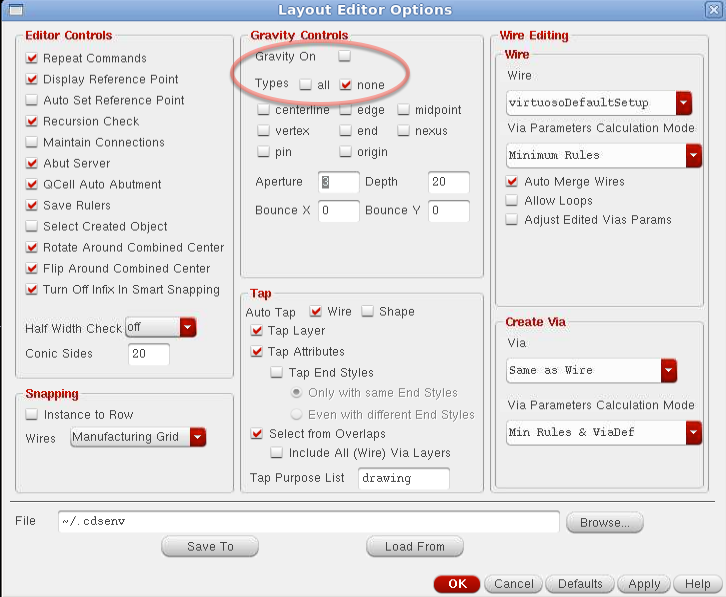The image size is (726, 597).
Task: Enable Instance to Row snapping
Action: pos(32,414)
